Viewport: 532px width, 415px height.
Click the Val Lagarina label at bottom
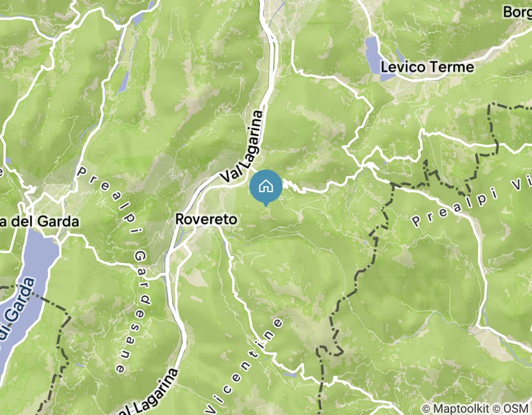(x=149, y=392)
